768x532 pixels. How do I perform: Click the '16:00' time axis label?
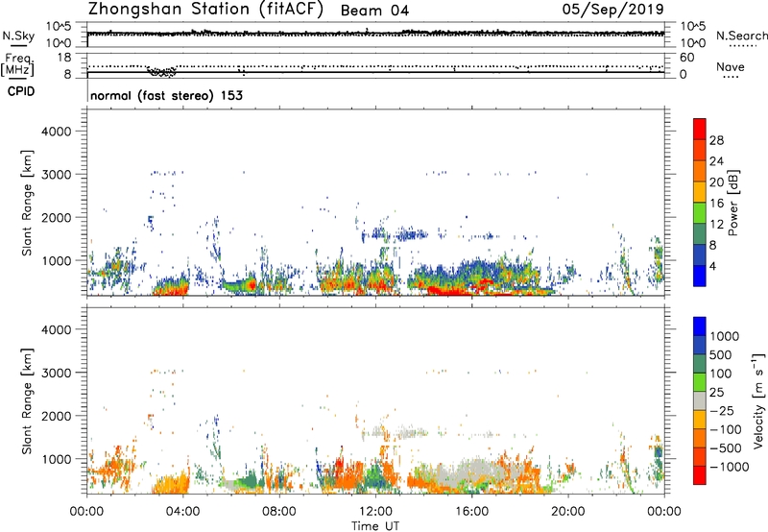coord(471,512)
